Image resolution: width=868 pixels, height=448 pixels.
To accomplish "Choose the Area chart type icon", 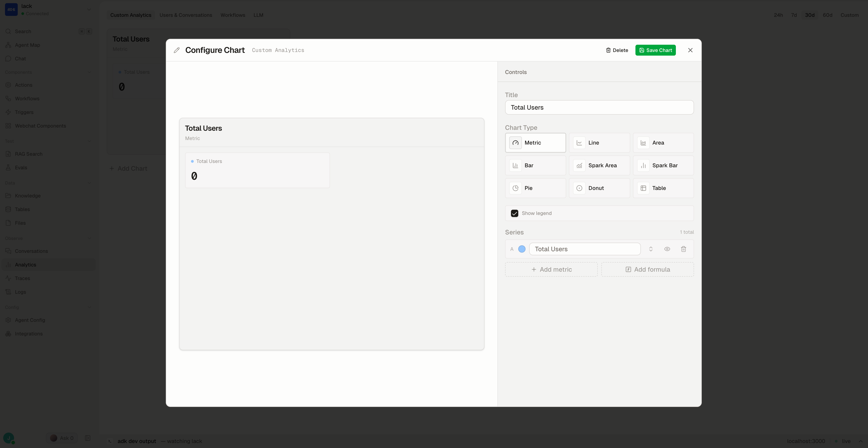I will coord(643,143).
